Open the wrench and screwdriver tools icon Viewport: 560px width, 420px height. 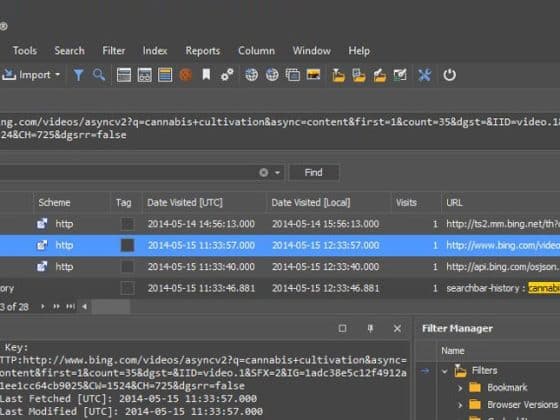coord(425,75)
